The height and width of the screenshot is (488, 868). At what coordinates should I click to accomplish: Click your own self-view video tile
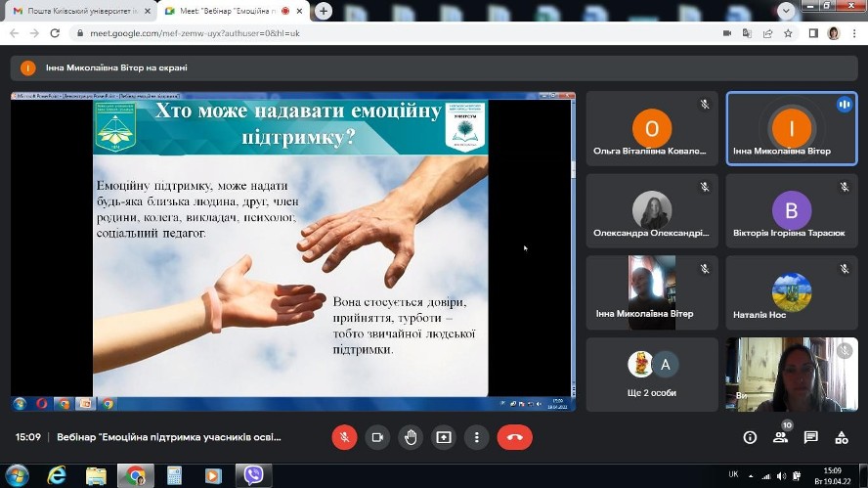click(x=792, y=375)
